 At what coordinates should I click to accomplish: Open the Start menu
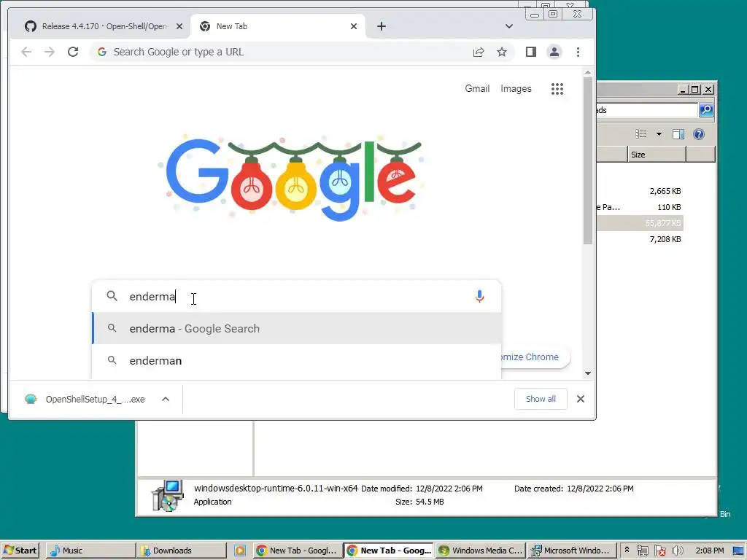click(20, 551)
